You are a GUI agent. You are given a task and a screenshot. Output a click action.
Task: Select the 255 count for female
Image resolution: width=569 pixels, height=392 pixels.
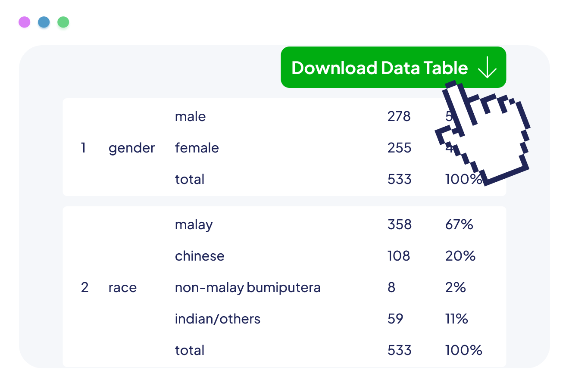click(399, 148)
